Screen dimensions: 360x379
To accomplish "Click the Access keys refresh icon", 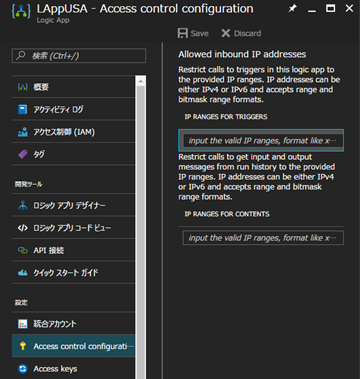I will click(x=23, y=369).
